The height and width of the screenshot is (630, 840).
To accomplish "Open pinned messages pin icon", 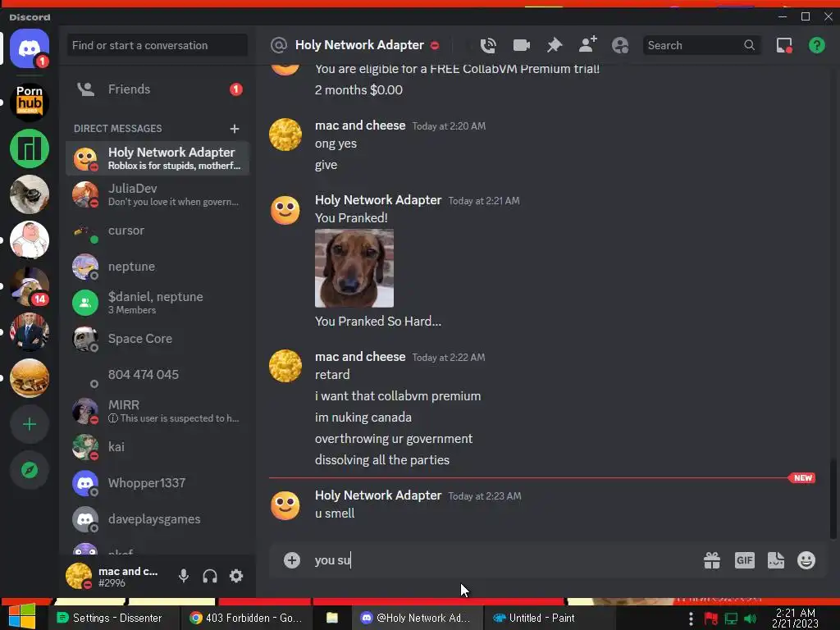I will pyautogui.click(x=555, y=46).
